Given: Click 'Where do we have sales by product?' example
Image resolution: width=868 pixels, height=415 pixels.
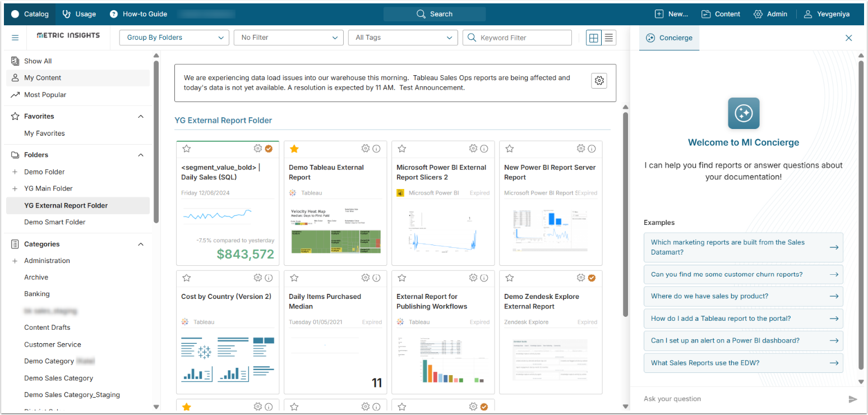Looking at the screenshot, I should (743, 296).
